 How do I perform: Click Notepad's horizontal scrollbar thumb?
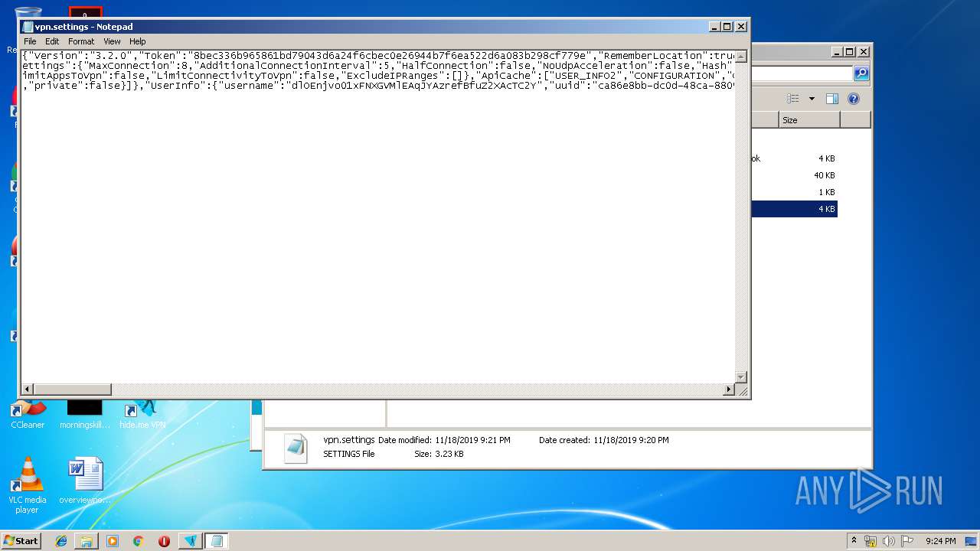(x=72, y=390)
